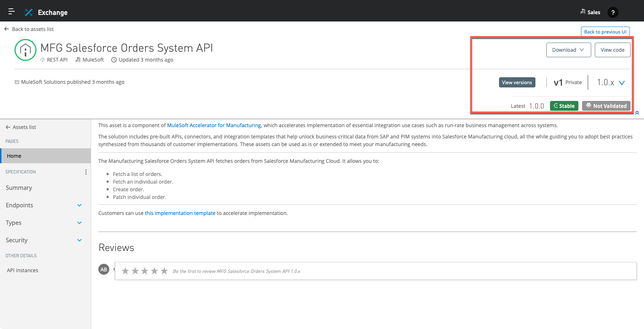Rate five stars in reviews
This screenshot has height=329, width=644.
pyautogui.click(x=164, y=271)
